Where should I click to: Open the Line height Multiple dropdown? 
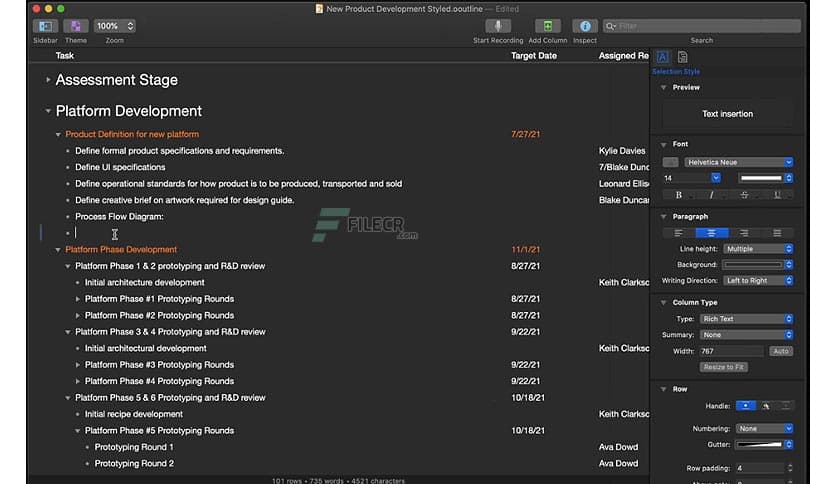pyautogui.click(x=758, y=249)
